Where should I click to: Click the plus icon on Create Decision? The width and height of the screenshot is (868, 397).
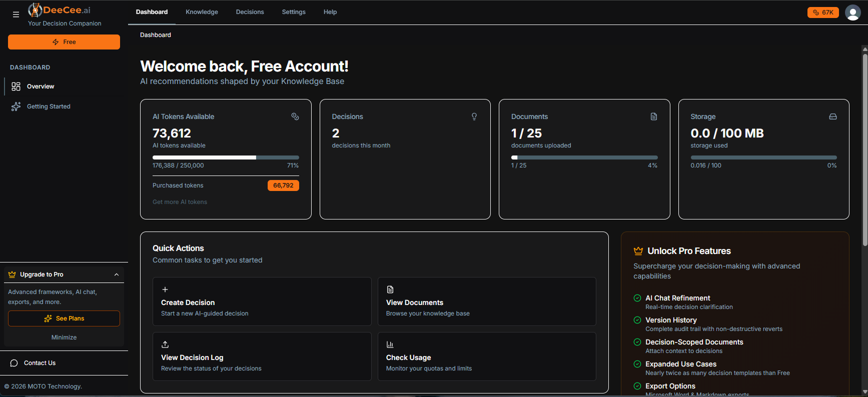click(165, 289)
